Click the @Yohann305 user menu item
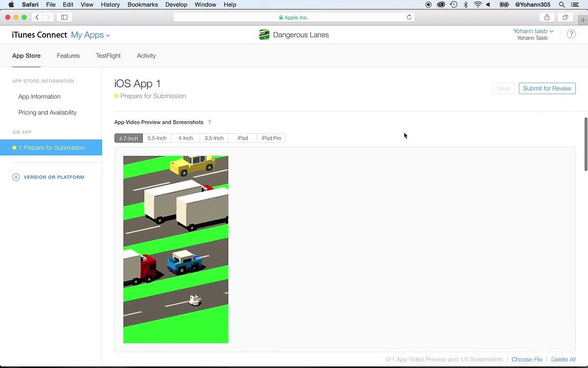The height and width of the screenshot is (368, 588). point(532,5)
